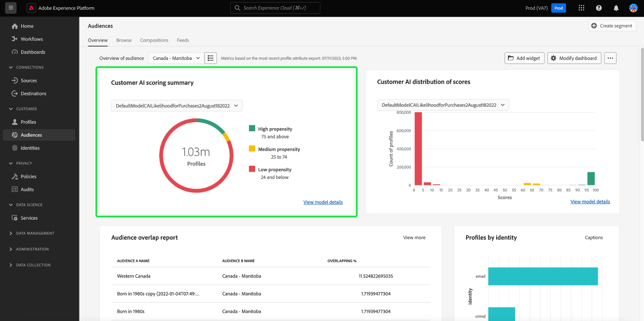Click the Modify dashboard button
This screenshot has height=321, width=644.
click(x=574, y=58)
